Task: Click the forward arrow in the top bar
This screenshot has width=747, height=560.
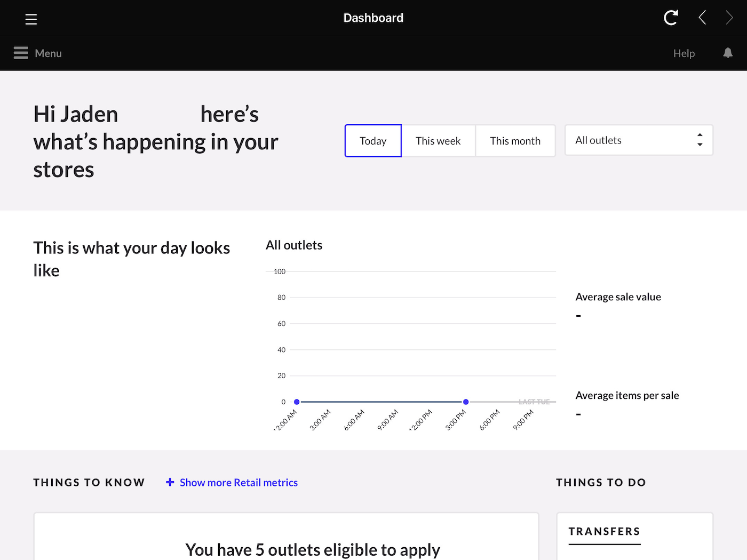Action: coord(729,18)
